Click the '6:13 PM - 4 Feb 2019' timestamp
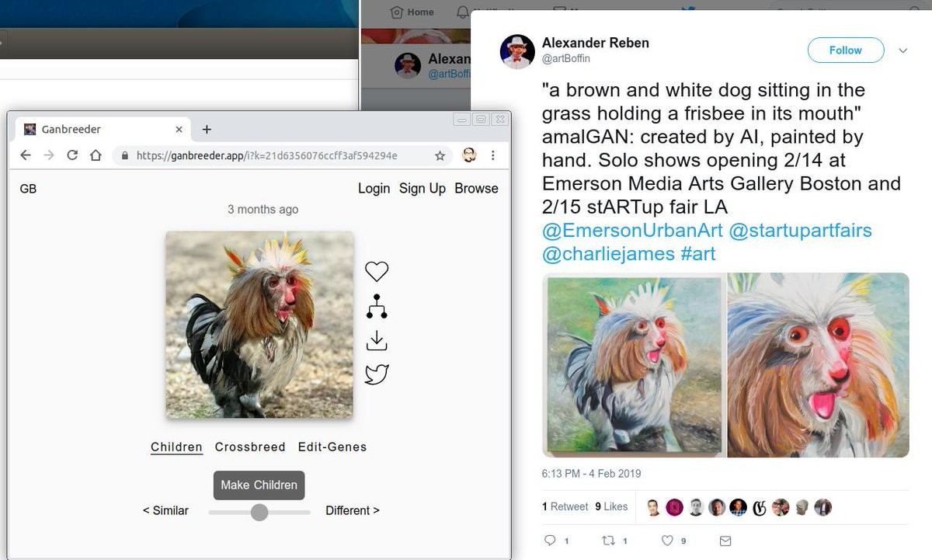The width and height of the screenshot is (932, 560). pyautogui.click(x=591, y=473)
